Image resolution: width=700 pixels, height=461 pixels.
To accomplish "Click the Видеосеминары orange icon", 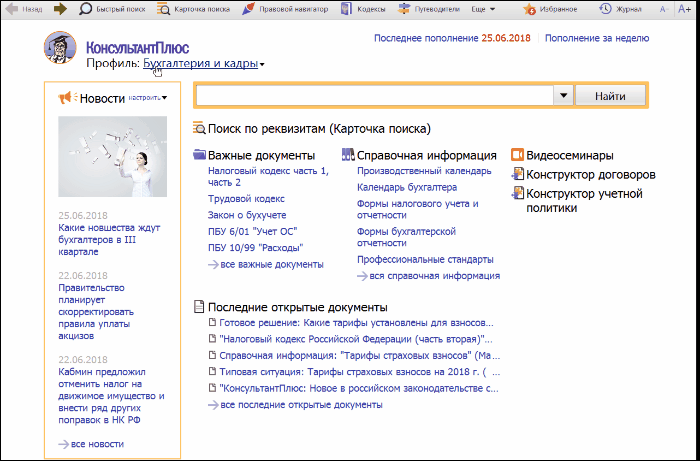I will (517, 155).
